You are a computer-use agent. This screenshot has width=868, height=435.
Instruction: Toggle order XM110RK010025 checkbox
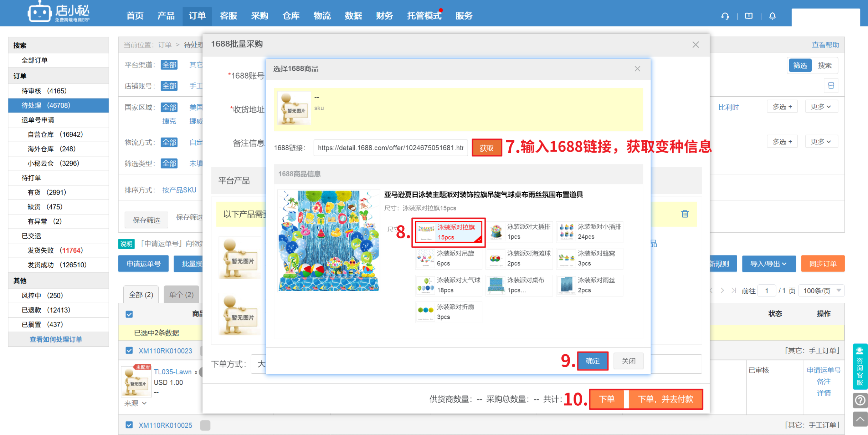(129, 425)
